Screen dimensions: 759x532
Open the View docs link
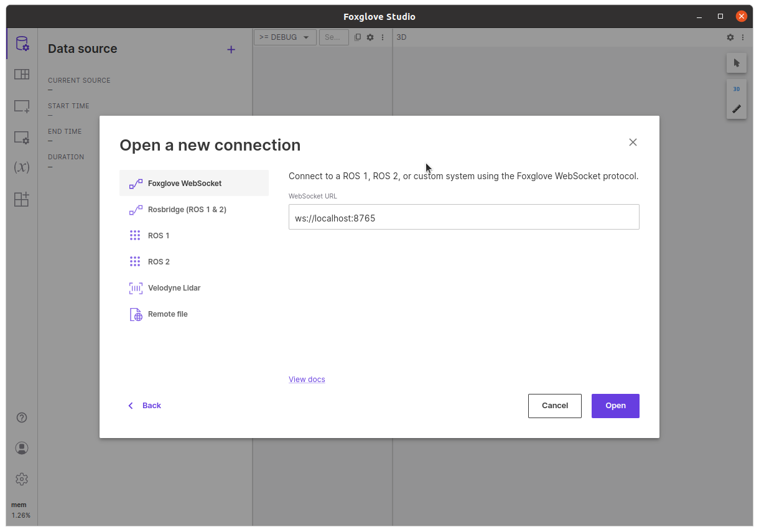(x=307, y=380)
